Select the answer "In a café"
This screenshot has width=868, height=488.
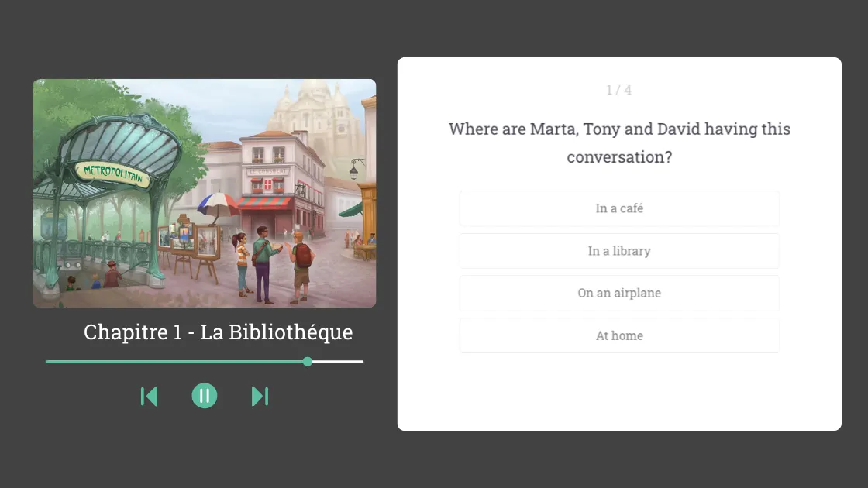click(619, 208)
